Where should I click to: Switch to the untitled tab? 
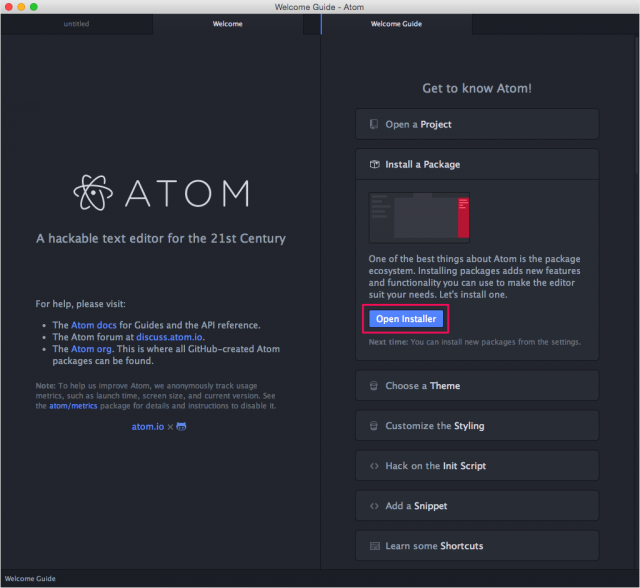tap(76, 24)
